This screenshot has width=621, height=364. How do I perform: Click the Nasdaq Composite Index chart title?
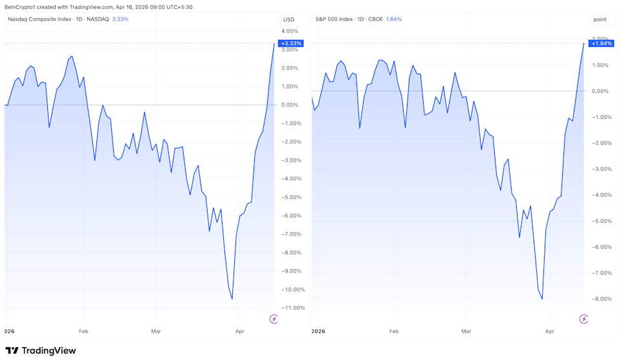pyautogui.click(x=58, y=19)
